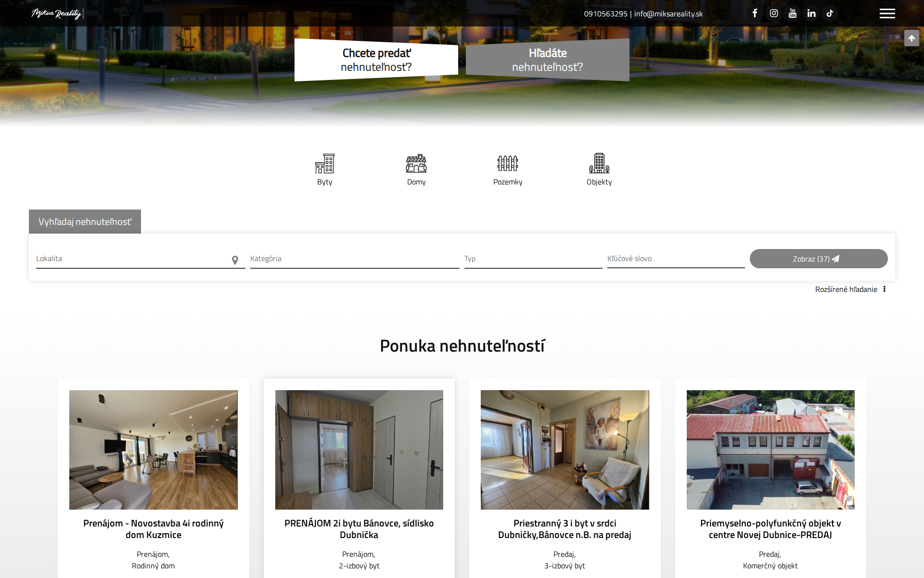Open the Kuzmice family house thumbnail
Viewport: 924px width, 578px height.
tap(153, 449)
